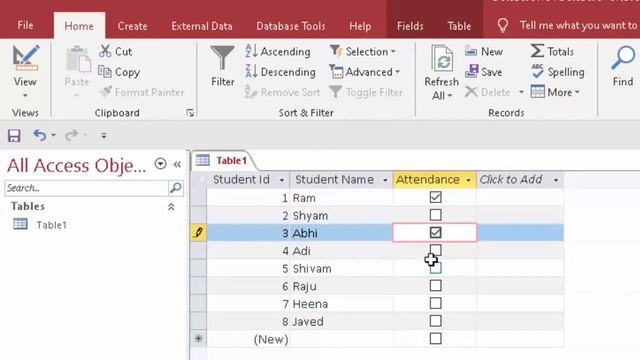Collapse the navigation pane with double chevron
The image size is (640, 360).
coord(177,164)
